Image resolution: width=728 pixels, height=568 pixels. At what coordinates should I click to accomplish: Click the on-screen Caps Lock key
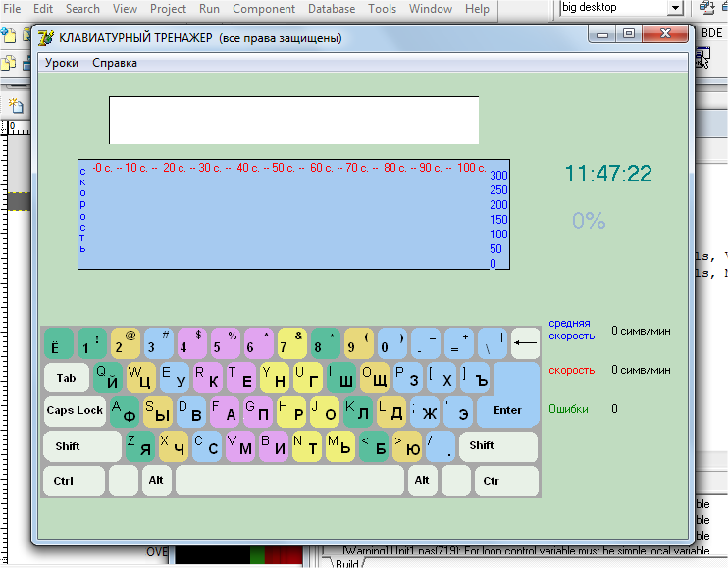(x=76, y=411)
